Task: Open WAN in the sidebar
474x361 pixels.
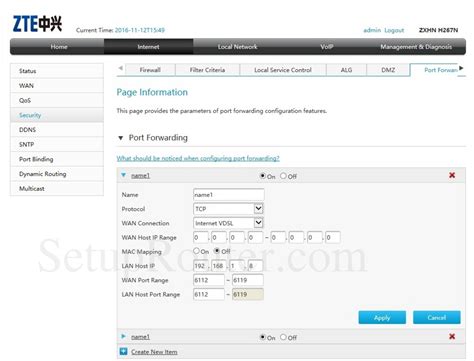Action: point(57,85)
